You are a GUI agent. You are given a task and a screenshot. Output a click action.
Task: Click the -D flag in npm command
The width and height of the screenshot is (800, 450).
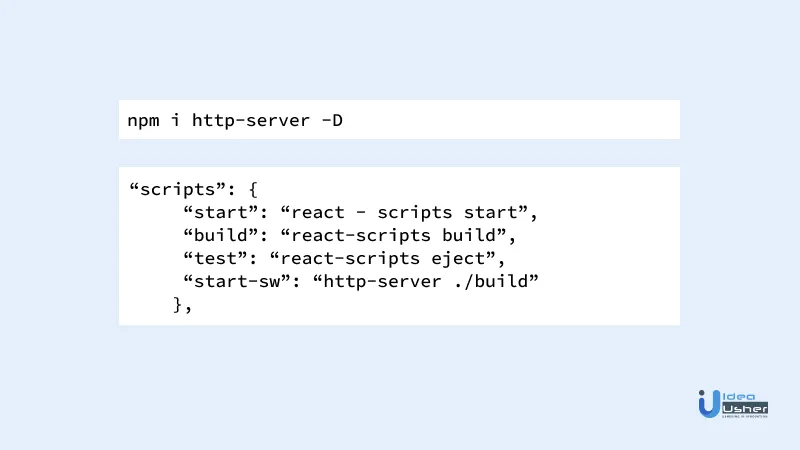click(332, 120)
